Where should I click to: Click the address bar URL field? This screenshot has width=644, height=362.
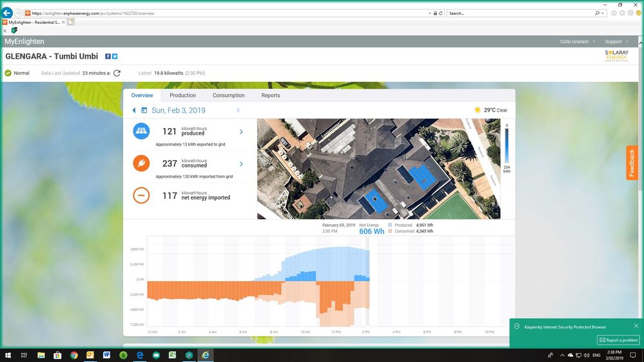pyautogui.click(x=228, y=13)
